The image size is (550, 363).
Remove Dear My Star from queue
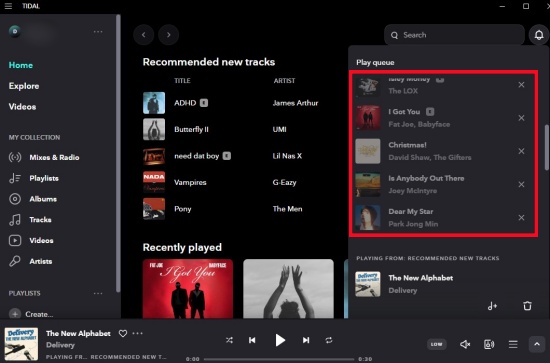(521, 217)
